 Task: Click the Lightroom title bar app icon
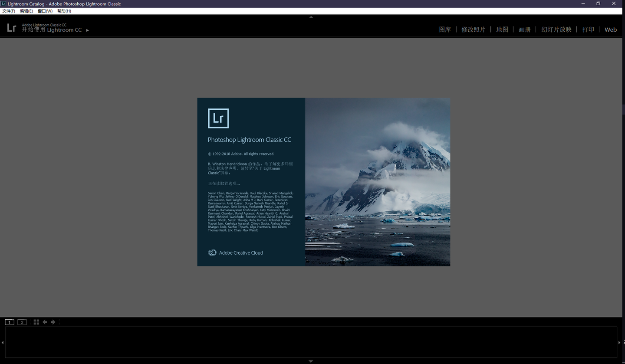[3, 3]
